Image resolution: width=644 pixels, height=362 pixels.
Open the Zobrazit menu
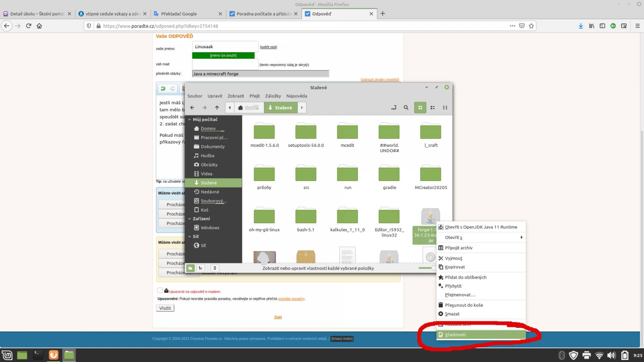(236, 96)
